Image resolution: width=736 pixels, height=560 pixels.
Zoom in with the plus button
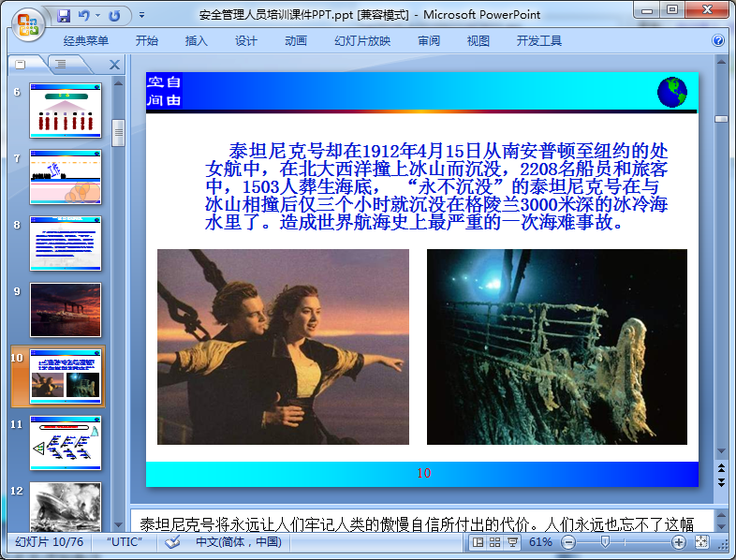678,542
